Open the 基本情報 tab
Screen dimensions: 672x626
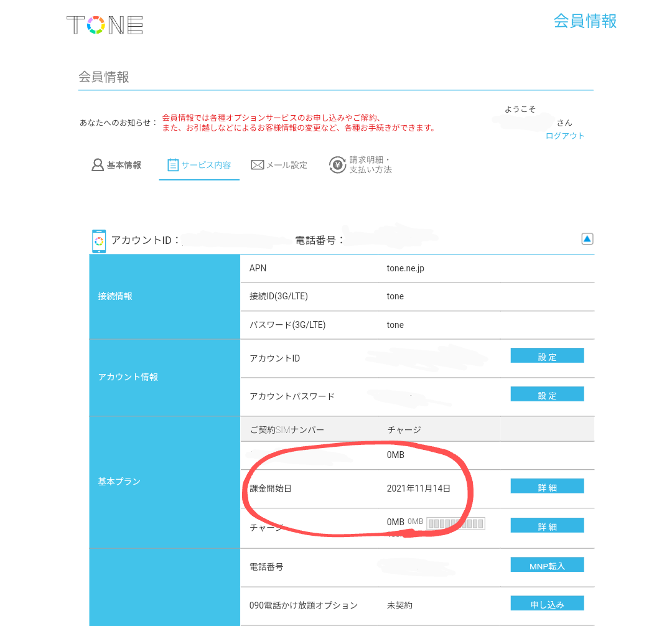(x=116, y=165)
